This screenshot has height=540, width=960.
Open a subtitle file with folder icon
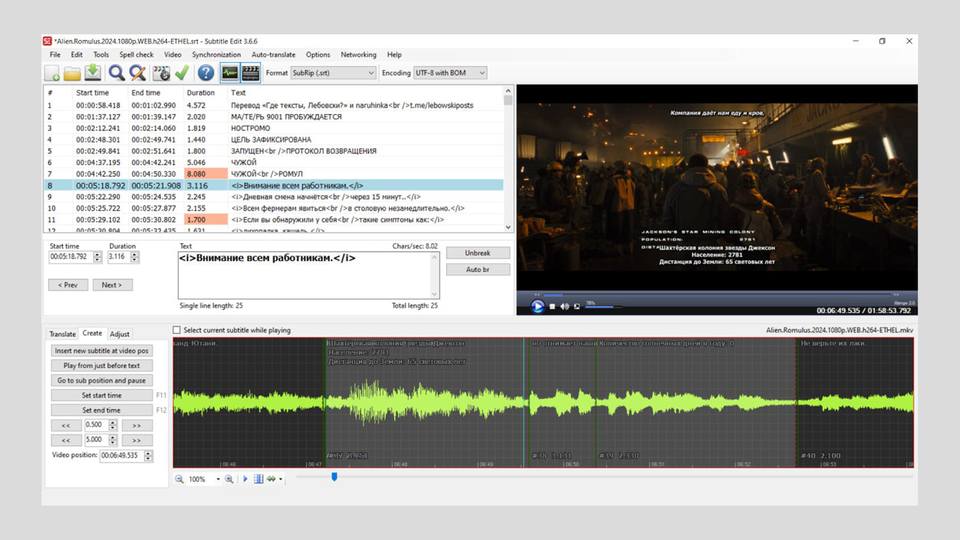pos(72,73)
